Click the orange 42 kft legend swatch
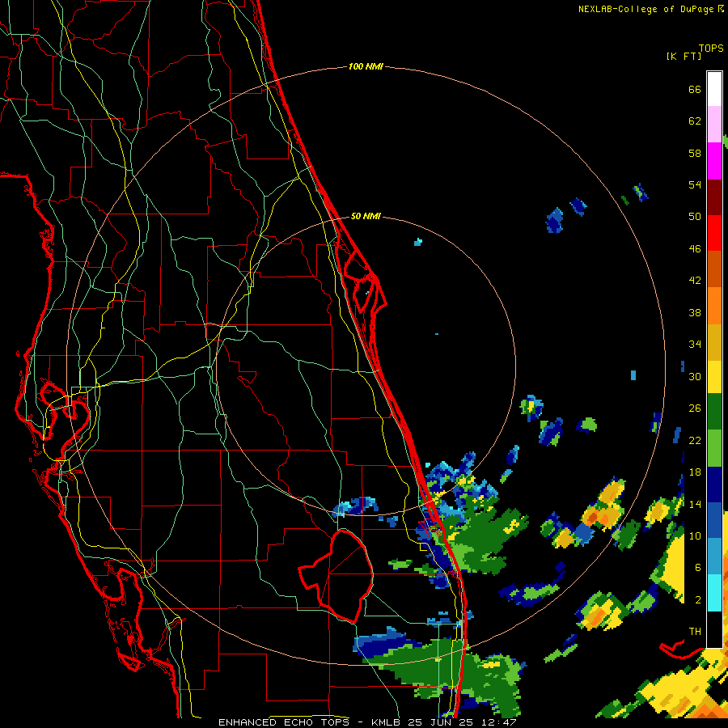The width and height of the screenshot is (728, 728). point(714,306)
